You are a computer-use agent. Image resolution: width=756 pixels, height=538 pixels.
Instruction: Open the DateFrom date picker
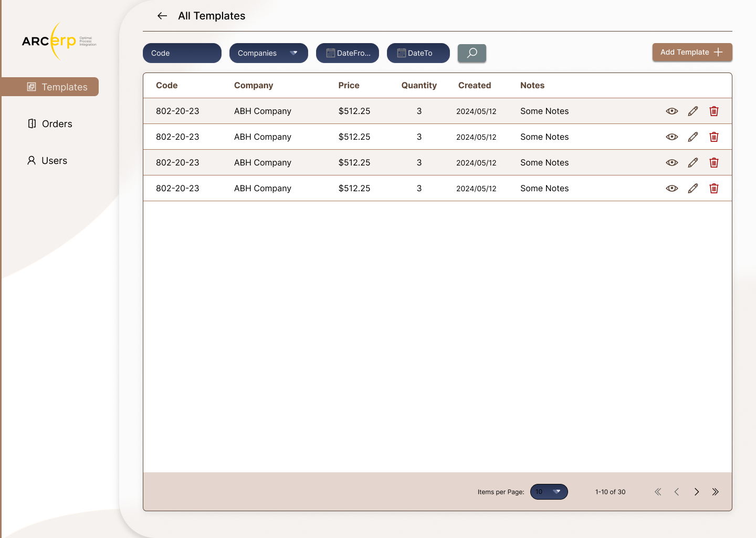[x=348, y=53]
